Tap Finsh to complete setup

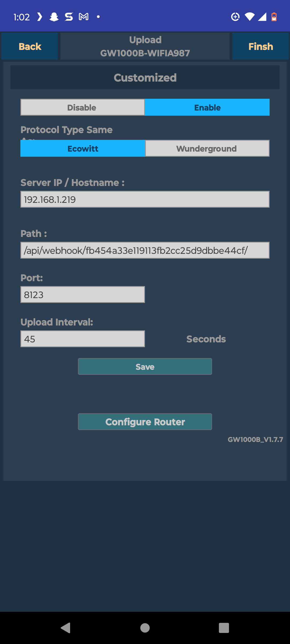[x=260, y=46]
